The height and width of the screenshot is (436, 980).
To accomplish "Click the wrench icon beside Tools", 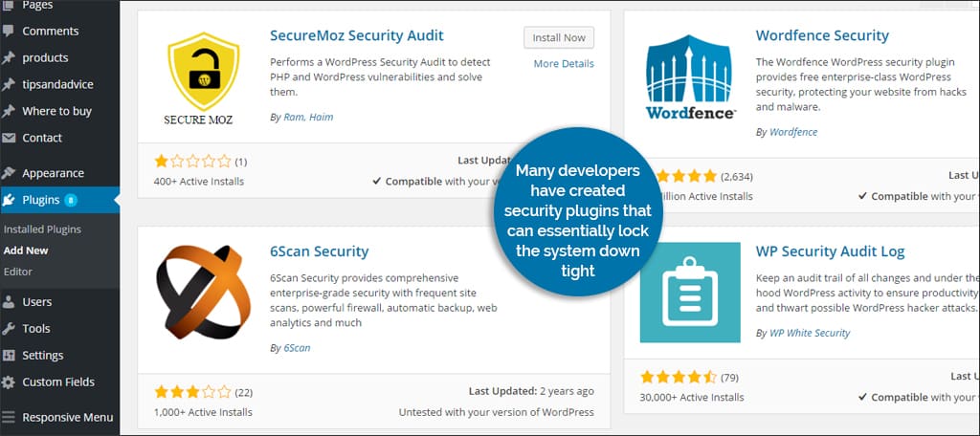I will point(8,329).
